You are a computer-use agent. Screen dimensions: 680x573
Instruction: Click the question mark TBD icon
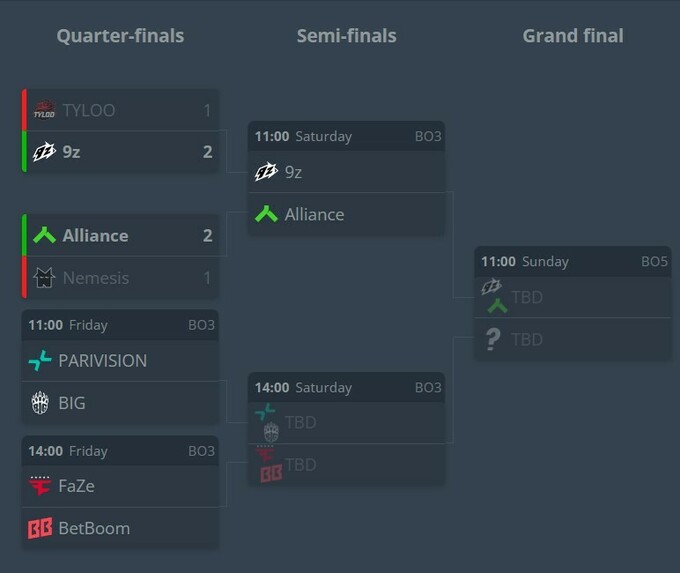pyautogui.click(x=493, y=339)
